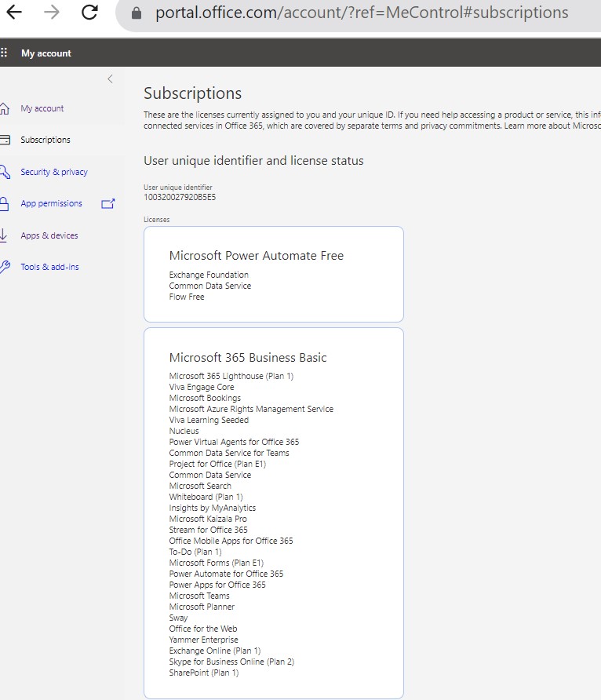Click the padlock site security icon
Image resolution: width=601 pixels, height=700 pixels.
137,13
